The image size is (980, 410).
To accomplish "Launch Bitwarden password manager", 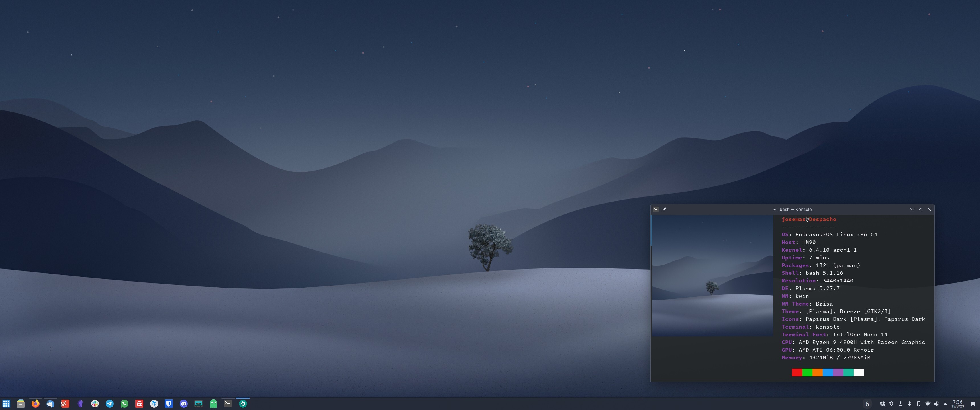I will (169, 403).
